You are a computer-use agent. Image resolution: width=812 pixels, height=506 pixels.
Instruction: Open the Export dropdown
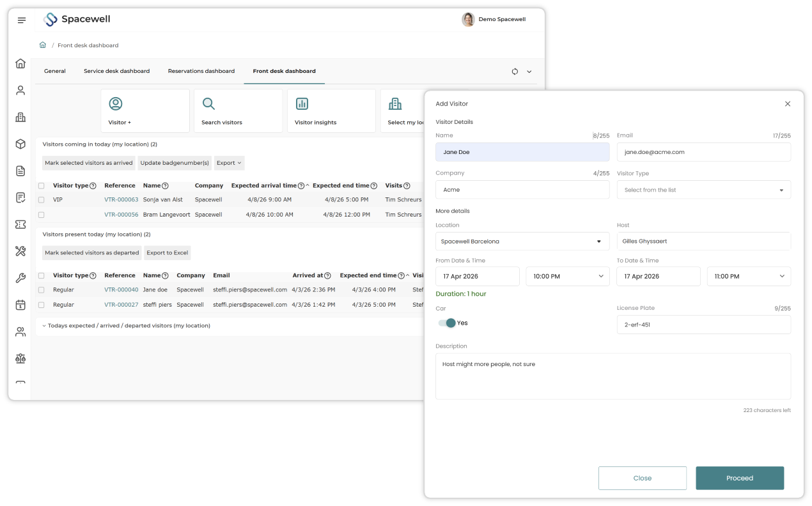coord(229,163)
